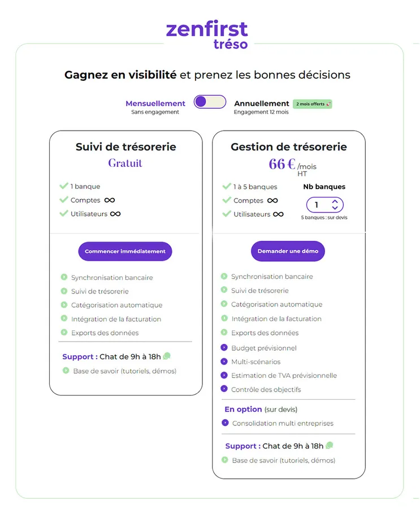This screenshot has width=420, height=509.
Task: Click chat bubble icon in free plan support
Action: (x=167, y=356)
